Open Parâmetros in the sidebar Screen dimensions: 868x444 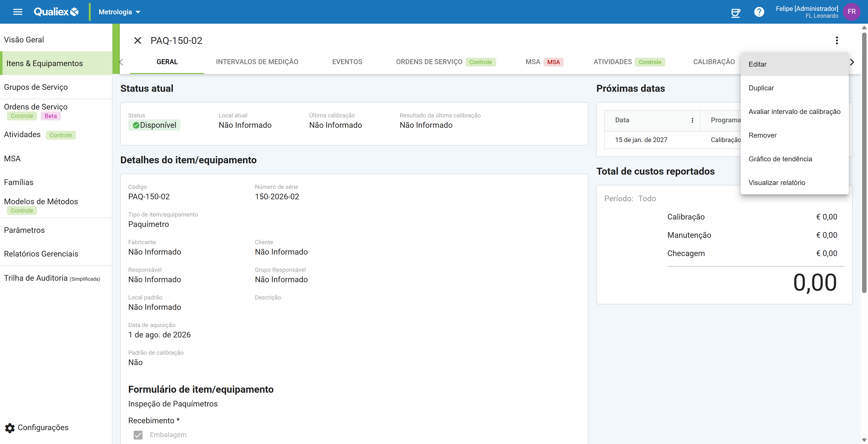pos(56,230)
